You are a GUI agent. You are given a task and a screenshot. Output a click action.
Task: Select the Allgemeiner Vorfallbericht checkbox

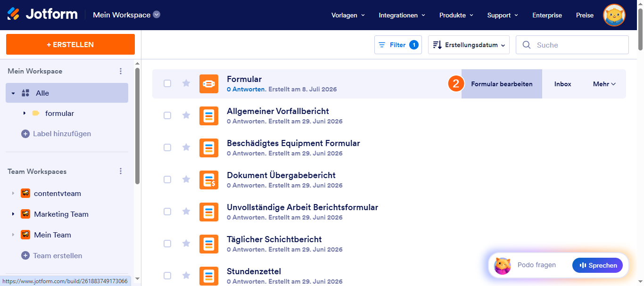click(167, 115)
